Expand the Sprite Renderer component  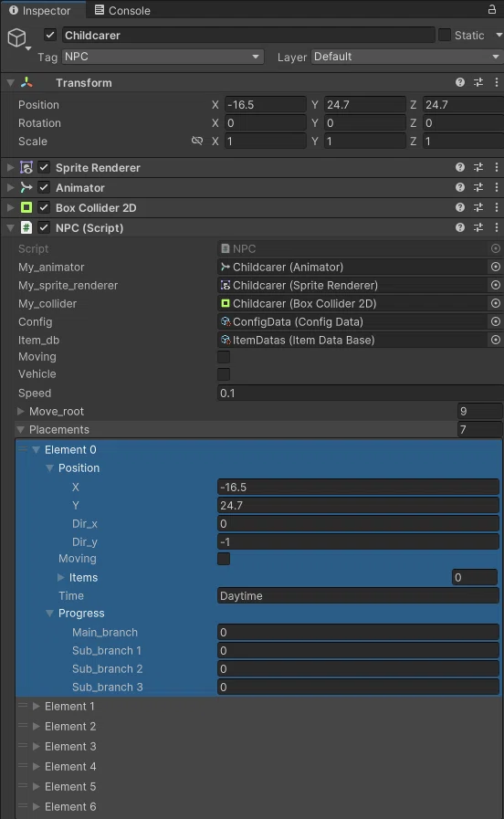(x=10, y=168)
